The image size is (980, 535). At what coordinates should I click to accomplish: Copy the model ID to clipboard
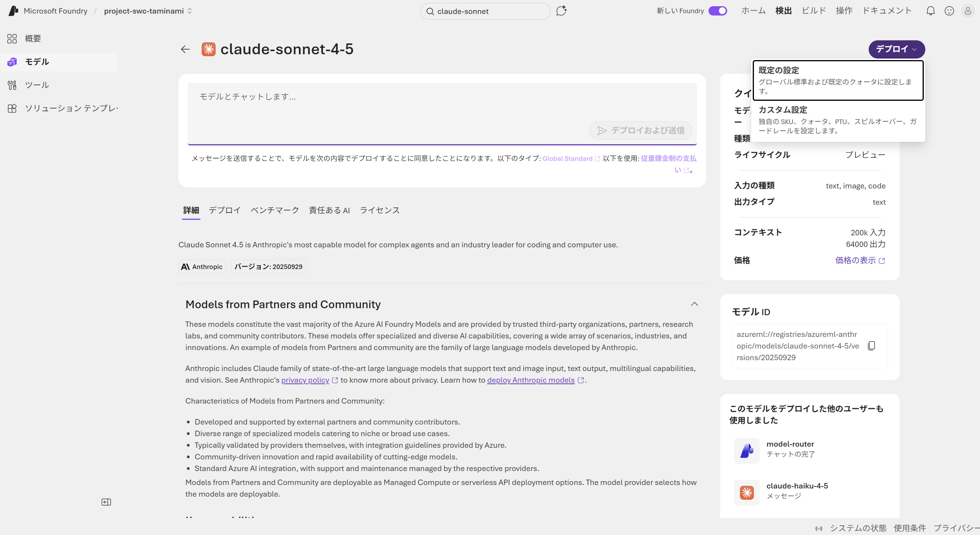pos(871,345)
